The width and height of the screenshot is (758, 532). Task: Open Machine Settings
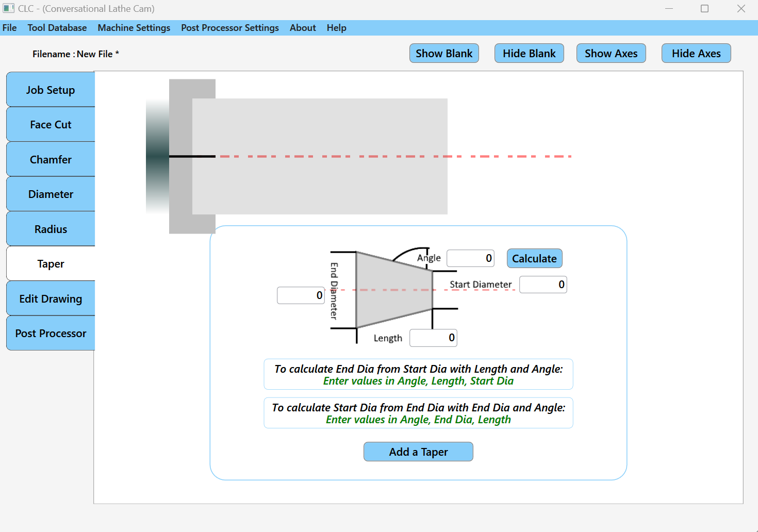[134, 27]
